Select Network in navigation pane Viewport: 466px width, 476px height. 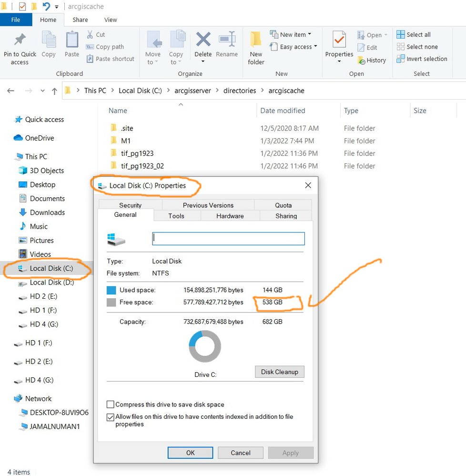[x=33, y=399]
